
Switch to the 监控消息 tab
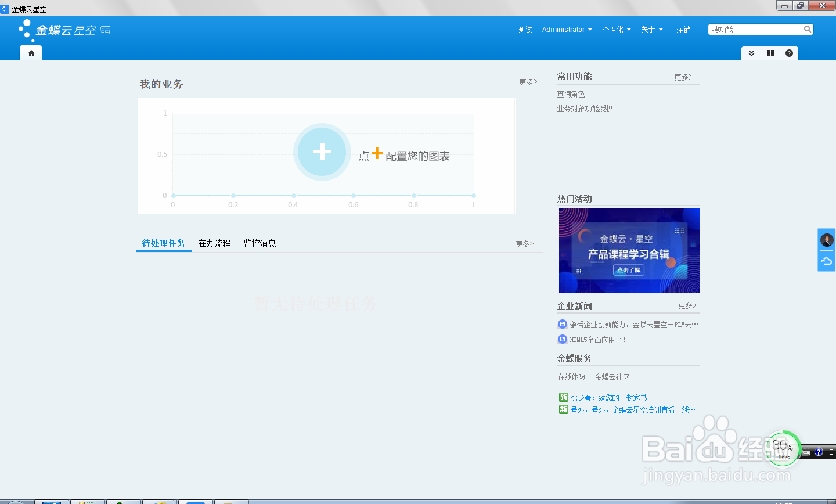pos(260,243)
